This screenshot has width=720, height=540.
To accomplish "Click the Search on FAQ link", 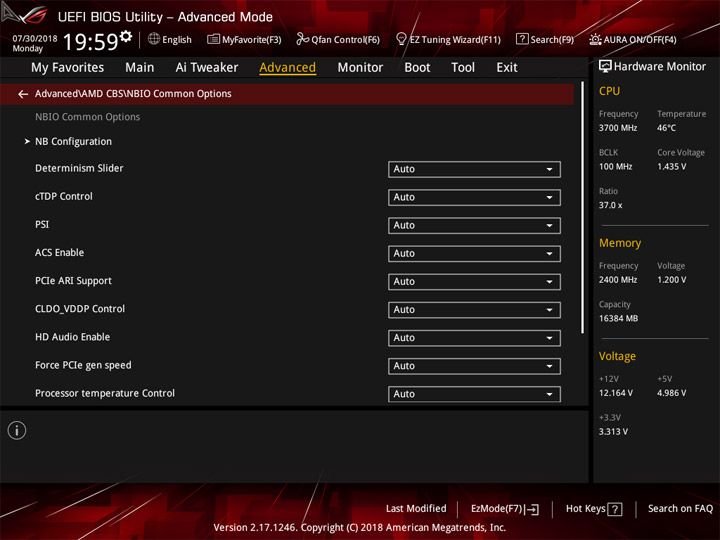I will tap(680, 508).
